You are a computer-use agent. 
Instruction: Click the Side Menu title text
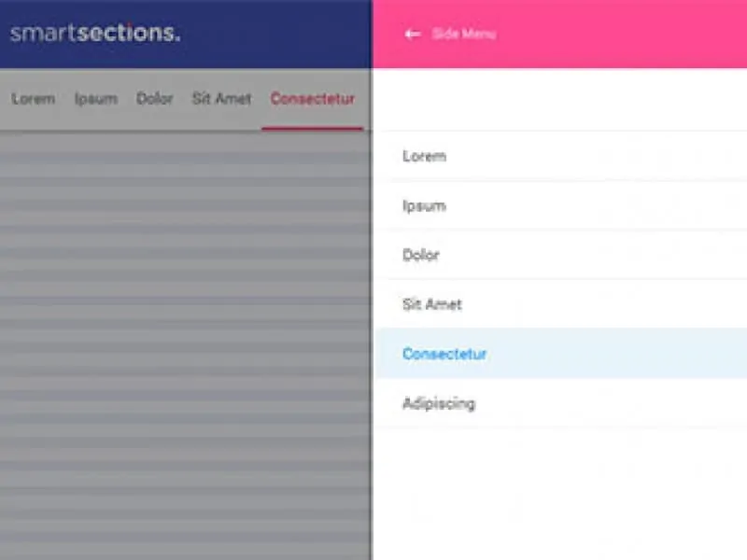coord(464,35)
